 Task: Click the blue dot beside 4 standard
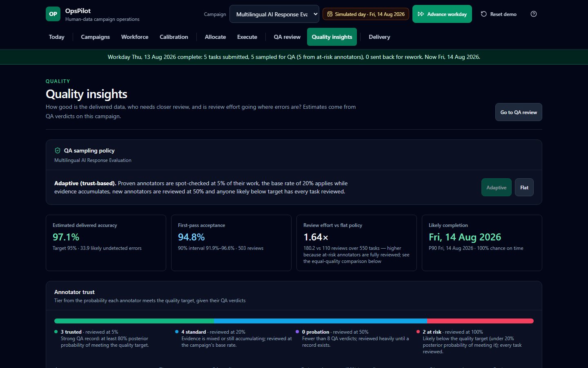pyautogui.click(x=177, y=332)
